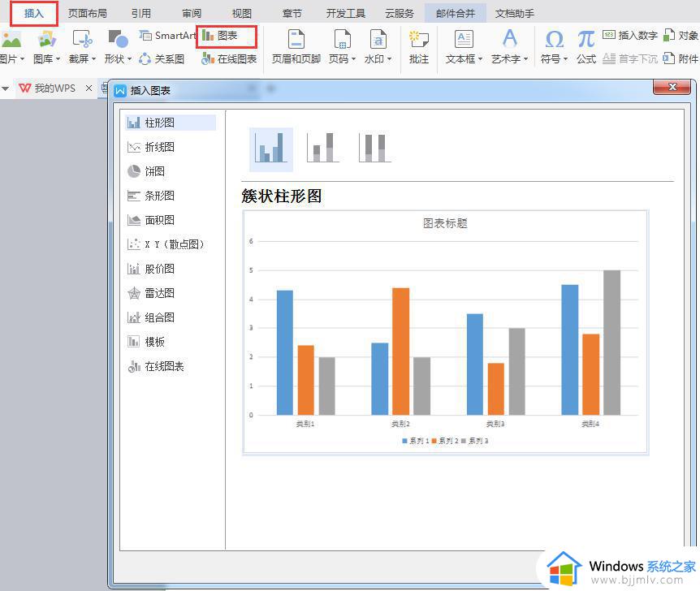
Task: Click the 附件 attachment button
Action: pyautogui.click(x=681, y=58)
